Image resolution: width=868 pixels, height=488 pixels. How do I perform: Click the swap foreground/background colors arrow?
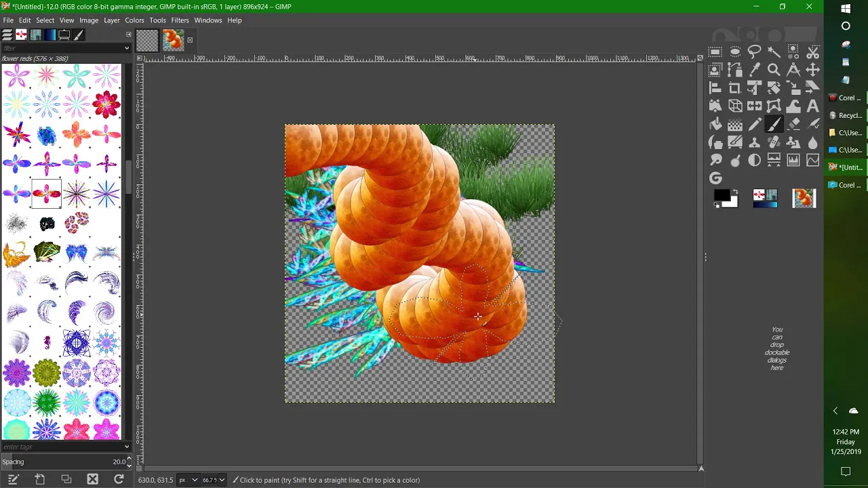[x=734, y=192]
